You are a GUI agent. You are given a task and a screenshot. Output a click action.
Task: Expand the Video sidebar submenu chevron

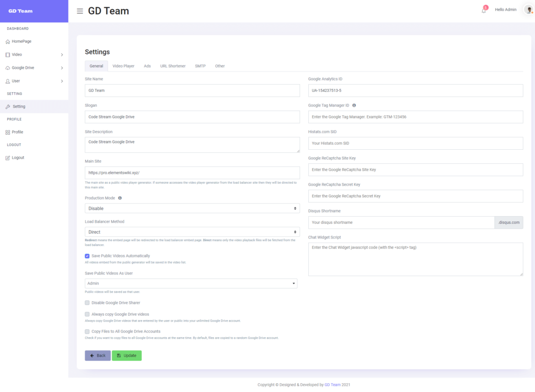tap(62, 54)
